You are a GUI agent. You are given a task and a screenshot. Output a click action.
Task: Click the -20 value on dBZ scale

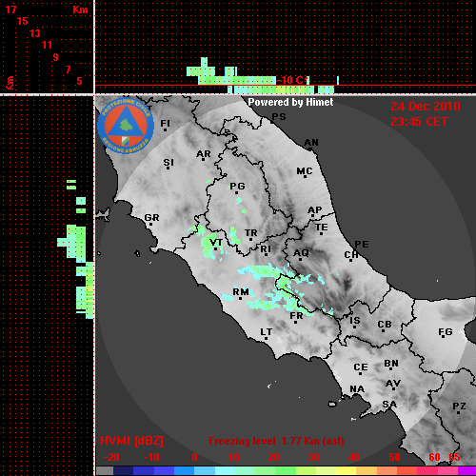pyautogui.click(x=111, y=457)
